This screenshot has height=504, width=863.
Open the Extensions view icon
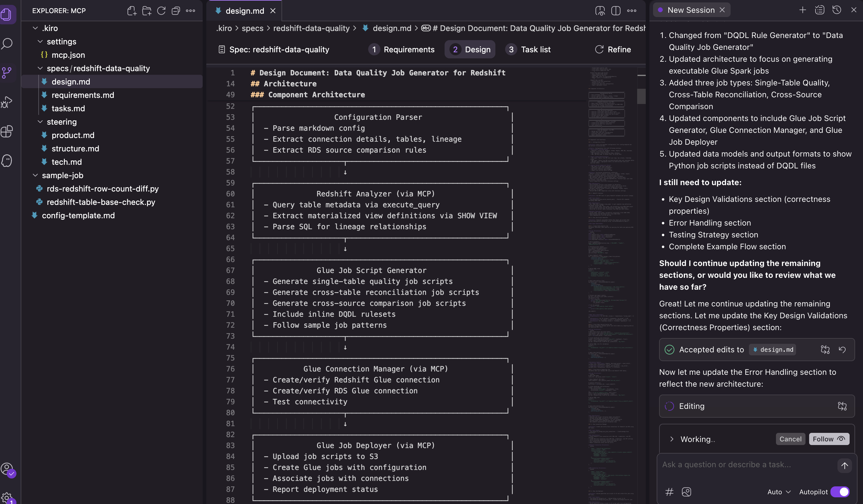pos(7,131)
